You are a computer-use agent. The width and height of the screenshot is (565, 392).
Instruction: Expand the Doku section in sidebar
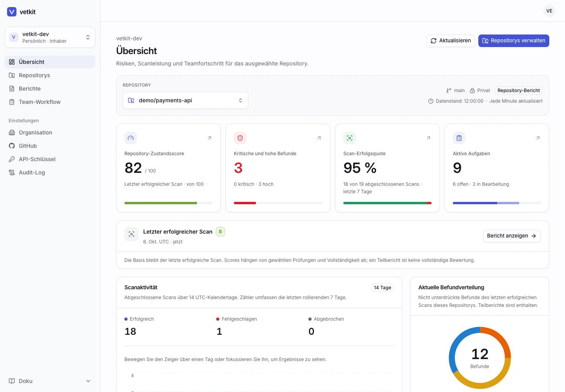coord(50,381)
